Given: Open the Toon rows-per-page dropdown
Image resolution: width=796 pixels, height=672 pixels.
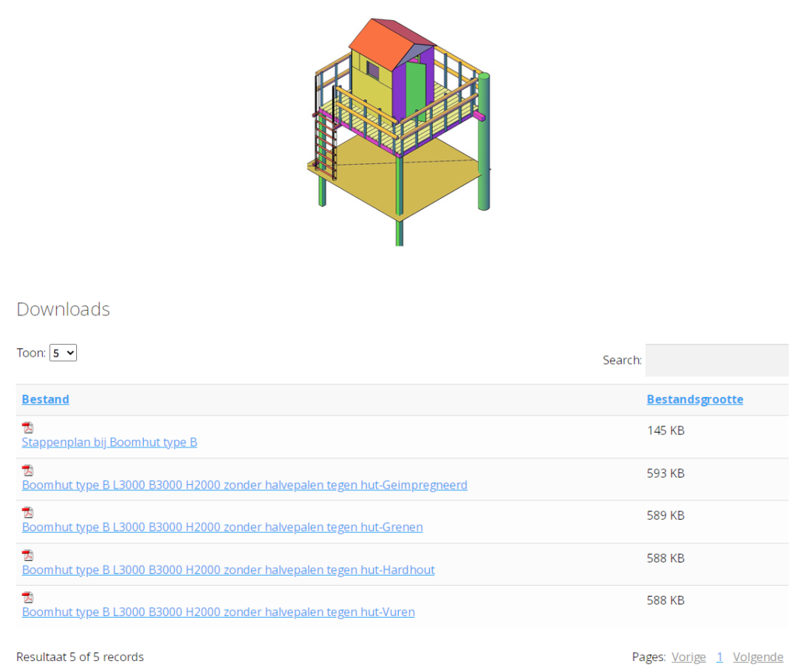Looking at the screenshot, I should click(x=63, y=353).
